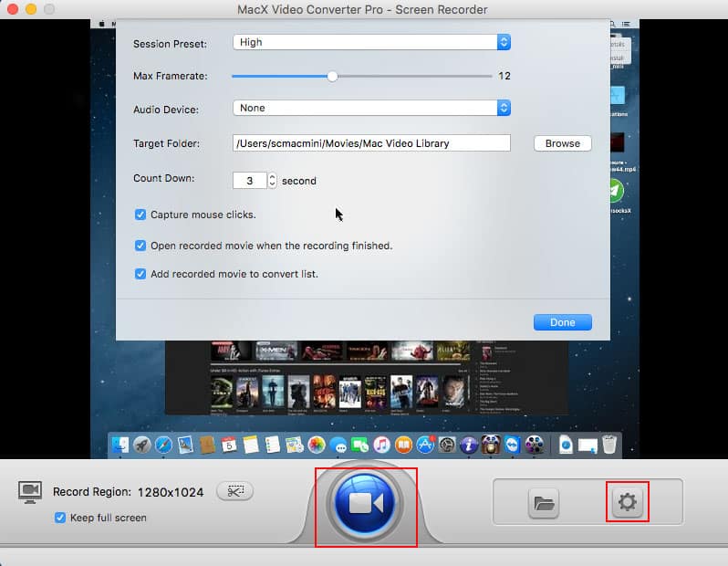Adjust the Max Framerate slider knob
Screen dimensions: 728x566
coord(332,76)
